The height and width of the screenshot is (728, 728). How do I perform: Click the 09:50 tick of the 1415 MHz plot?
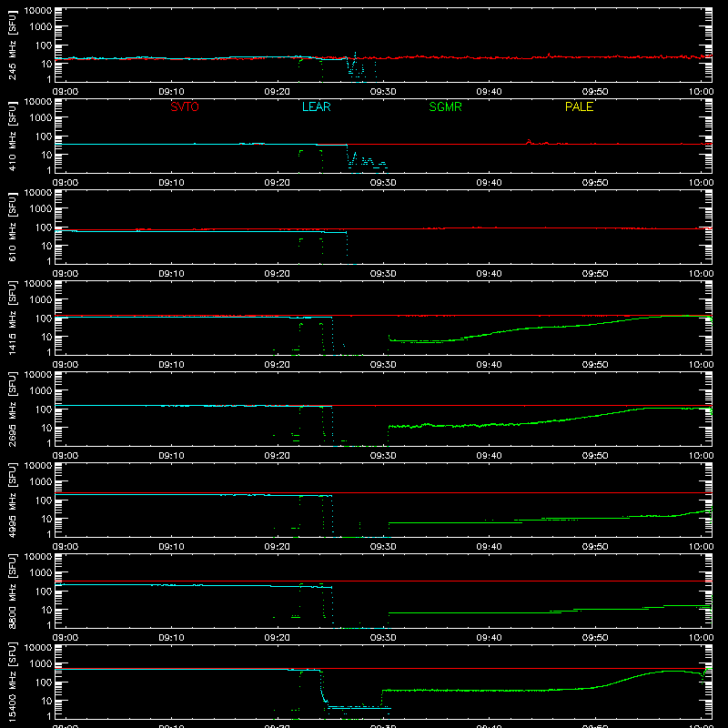click(x=595, y=365)
